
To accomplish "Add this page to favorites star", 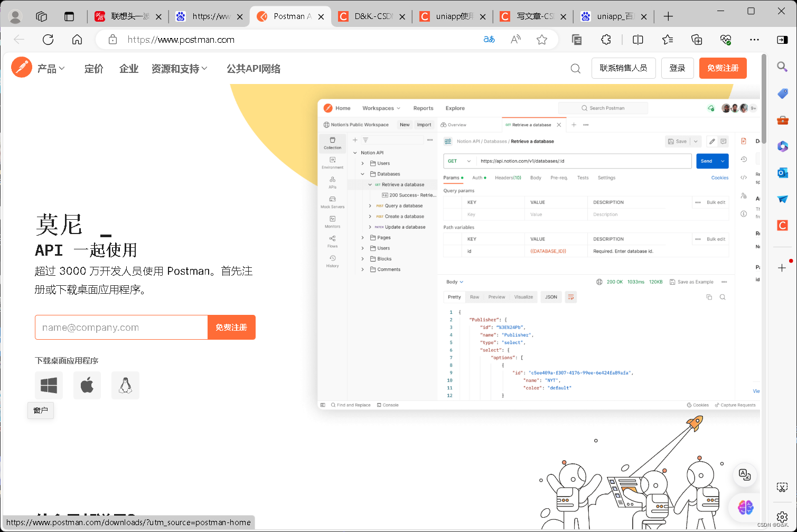I will (542, 40).
